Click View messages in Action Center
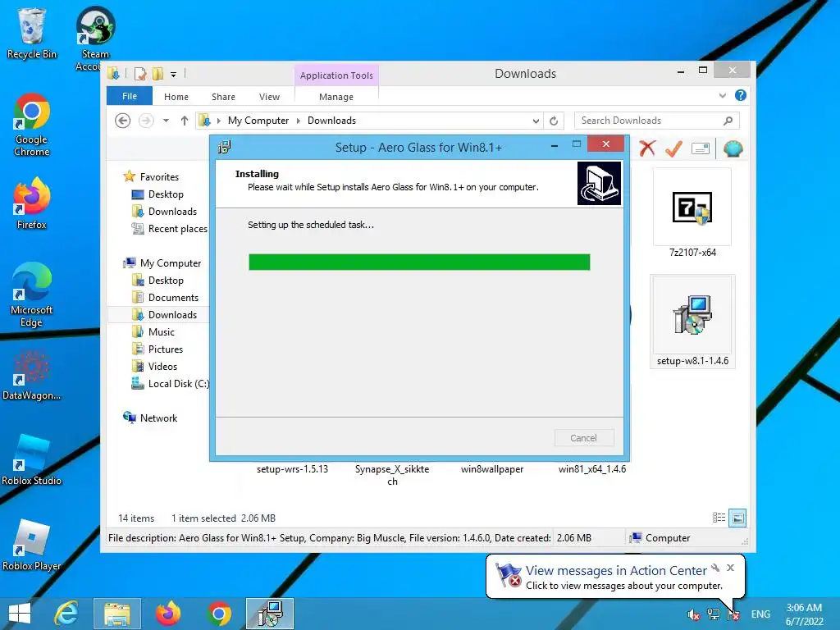This screenshot has height=630, width=840. [616, 571]
